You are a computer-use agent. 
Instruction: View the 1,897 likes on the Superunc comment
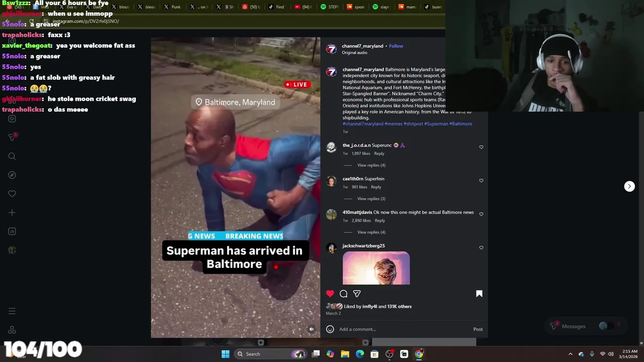(361, 153)
